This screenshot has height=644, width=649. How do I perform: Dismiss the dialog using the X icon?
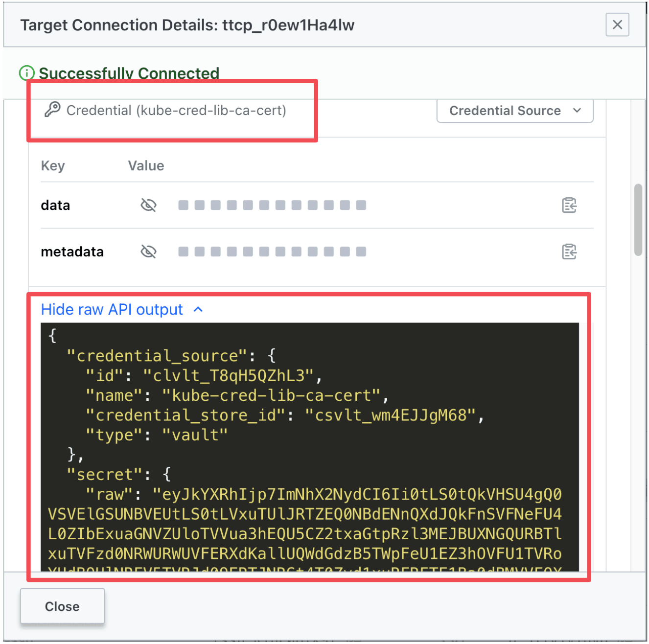pos(617,24)
